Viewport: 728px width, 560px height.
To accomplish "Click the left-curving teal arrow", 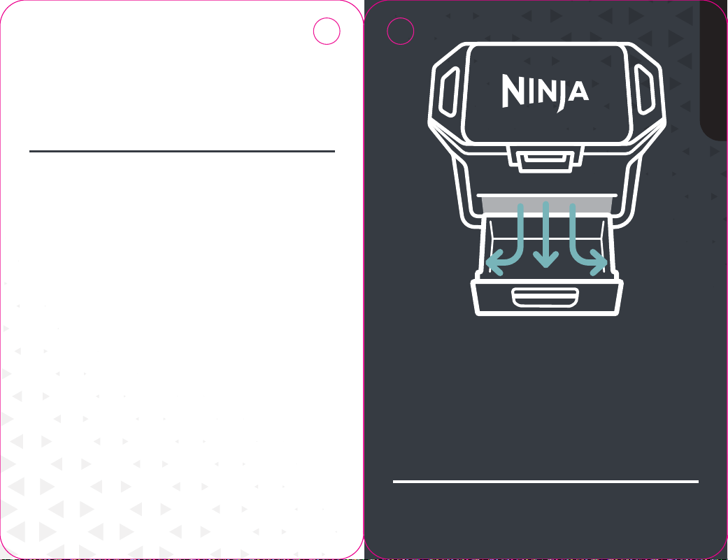I will pyautogui.click(x=505, y=240).
